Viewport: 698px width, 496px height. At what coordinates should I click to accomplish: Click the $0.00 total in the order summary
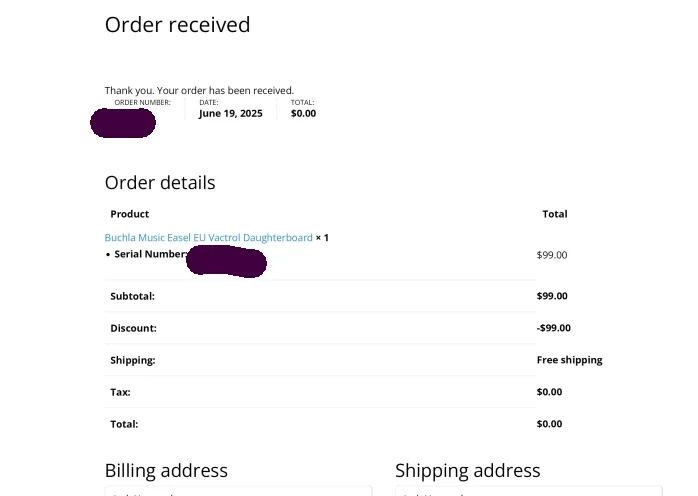coord(303,114)
